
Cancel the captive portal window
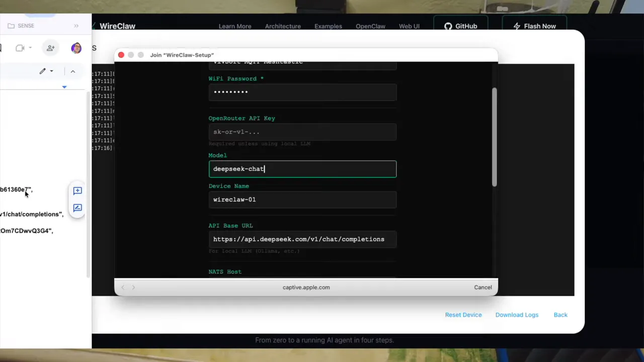[482, 287]
